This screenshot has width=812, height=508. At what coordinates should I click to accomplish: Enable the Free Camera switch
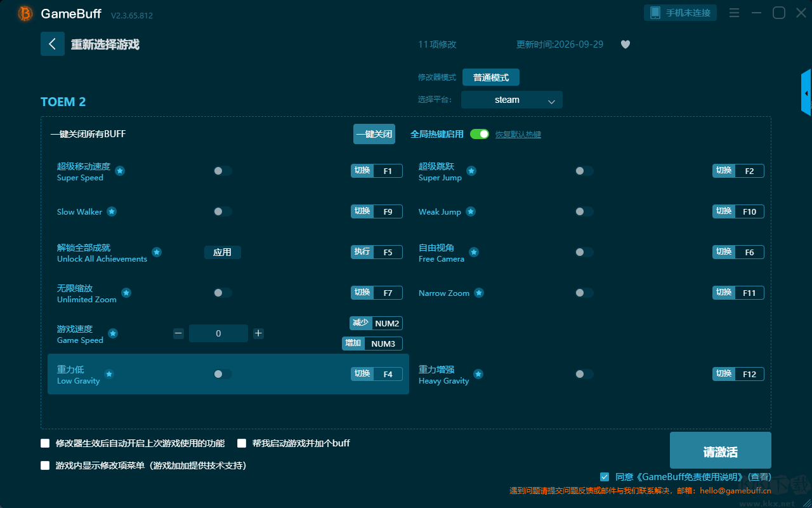tap(584, 252)
